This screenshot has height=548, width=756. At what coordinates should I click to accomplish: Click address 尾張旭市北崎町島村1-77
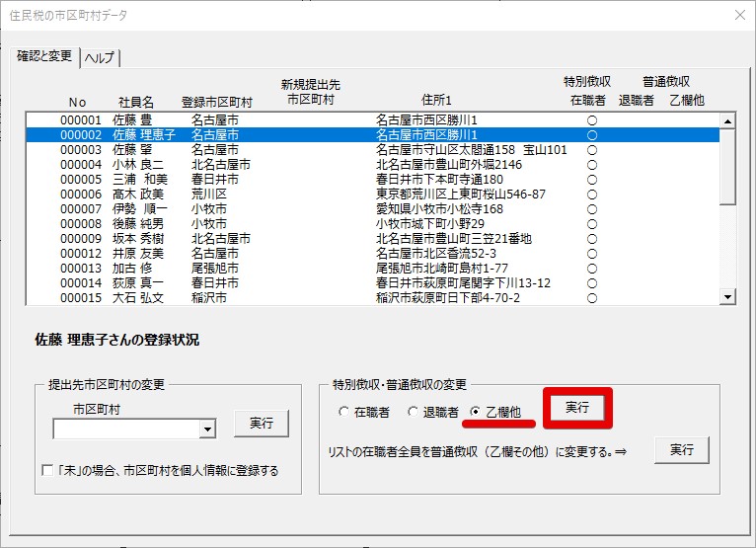click(441, 269)
